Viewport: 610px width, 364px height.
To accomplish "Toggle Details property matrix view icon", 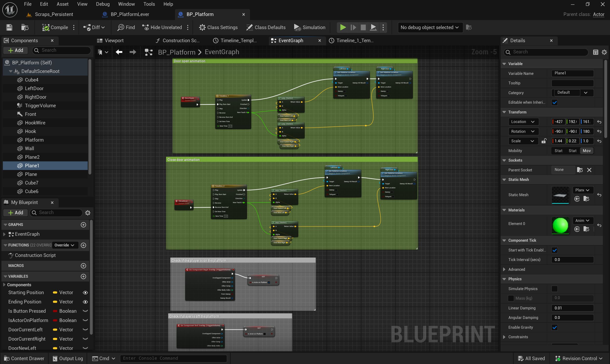I will point(596,52).
